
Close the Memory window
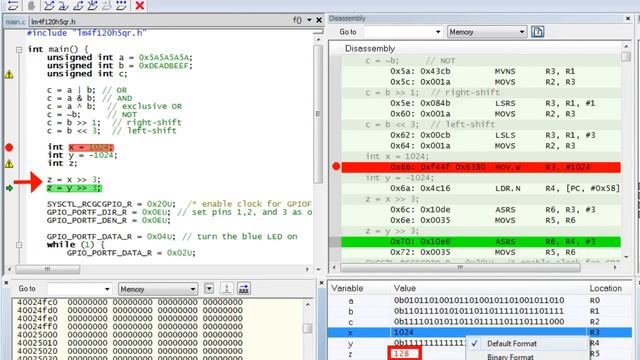click(6, 282)
